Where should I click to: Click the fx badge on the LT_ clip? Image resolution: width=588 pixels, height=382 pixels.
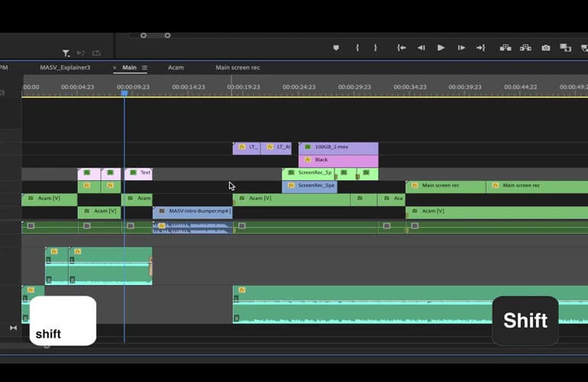(x=242, y=147)
